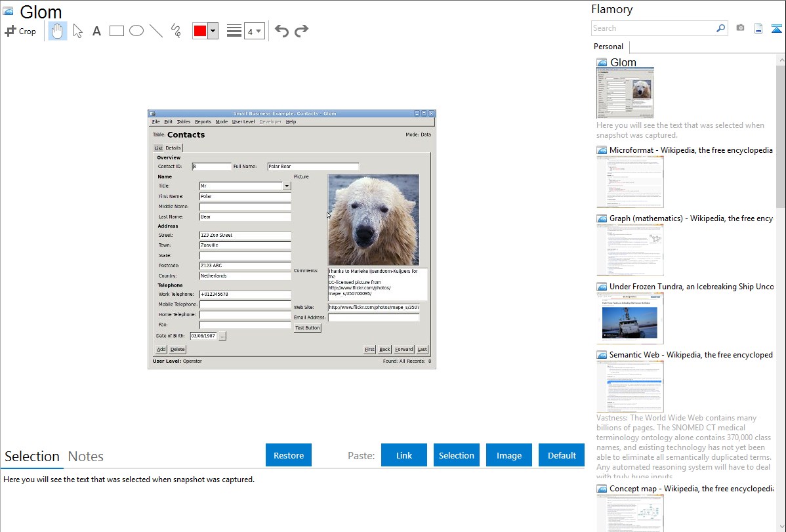The width and height of the screenshot is (786, 532).
Task: Open the Personal tab
Action: click(608, 47)
